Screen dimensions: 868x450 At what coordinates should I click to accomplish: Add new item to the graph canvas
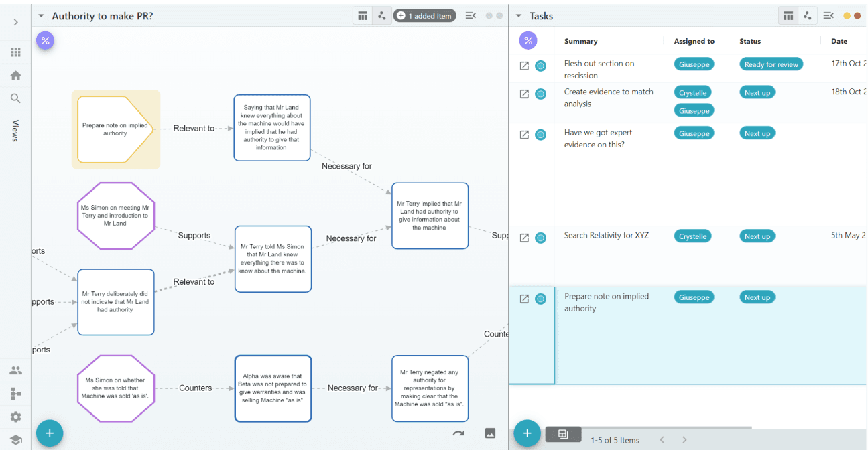50,433
